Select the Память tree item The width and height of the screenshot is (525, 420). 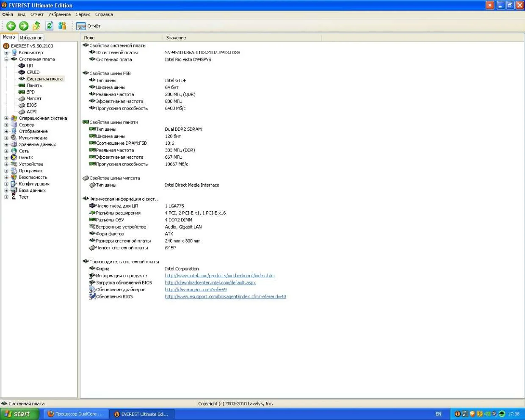pos(34,86)
